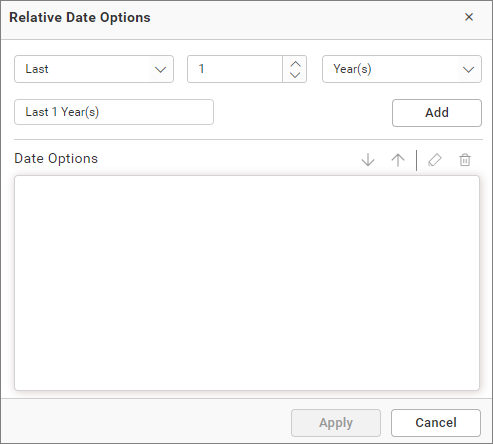Open the Year(s) unit dropdown
Viewport: 493px width, 444px height.
402,69
